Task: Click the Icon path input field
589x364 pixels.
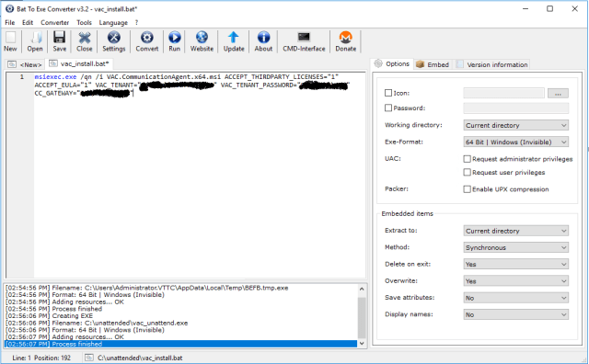Action: pyautogui.click(x=503, y=93)
